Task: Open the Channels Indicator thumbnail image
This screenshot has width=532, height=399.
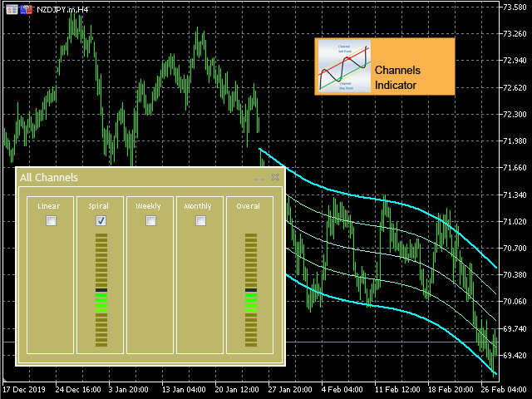Action: coord(344,66)
